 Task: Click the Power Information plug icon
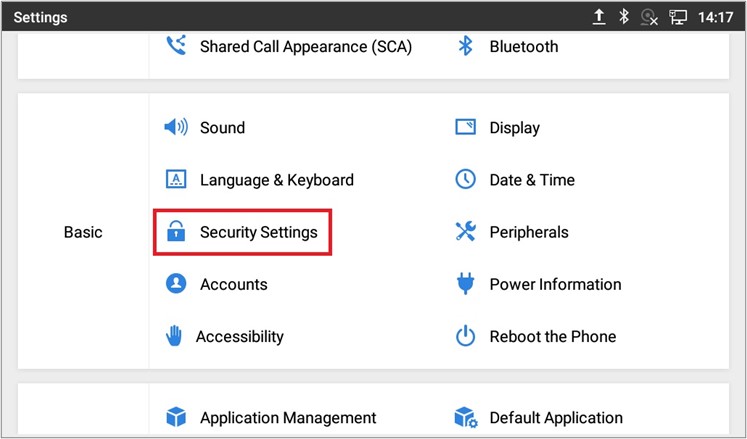[x=465, y=285]
